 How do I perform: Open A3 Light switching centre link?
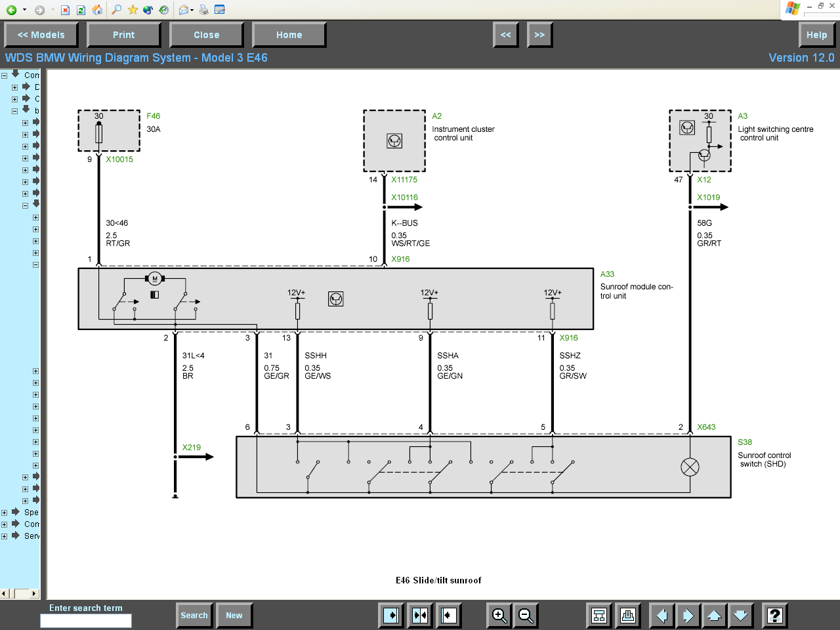(x=743, y=116)
